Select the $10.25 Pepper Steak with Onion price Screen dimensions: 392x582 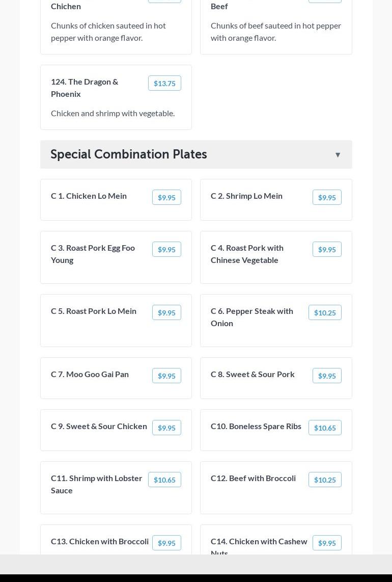click(325, 313)
